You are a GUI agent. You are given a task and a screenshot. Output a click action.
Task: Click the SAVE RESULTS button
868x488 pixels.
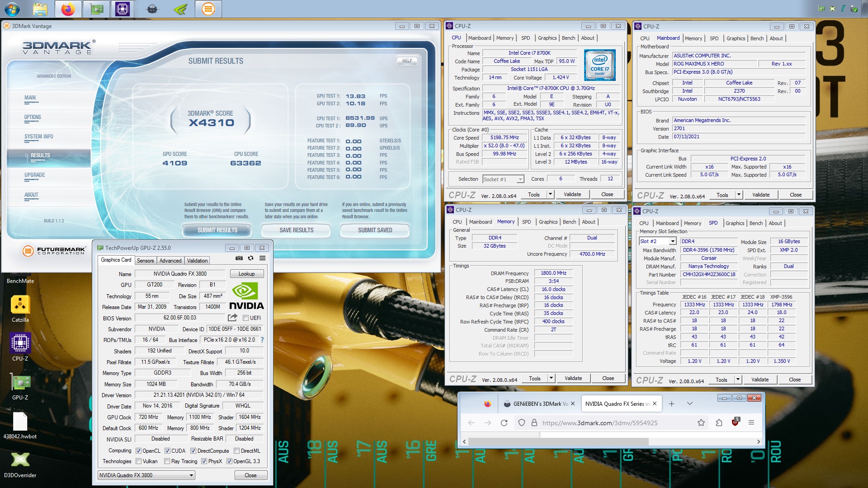(x=296, y=230)
